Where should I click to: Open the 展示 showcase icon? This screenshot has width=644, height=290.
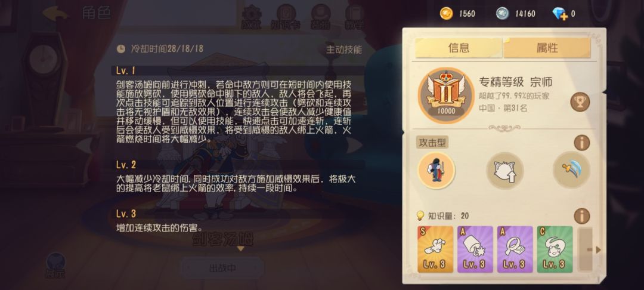coord(55,265)
